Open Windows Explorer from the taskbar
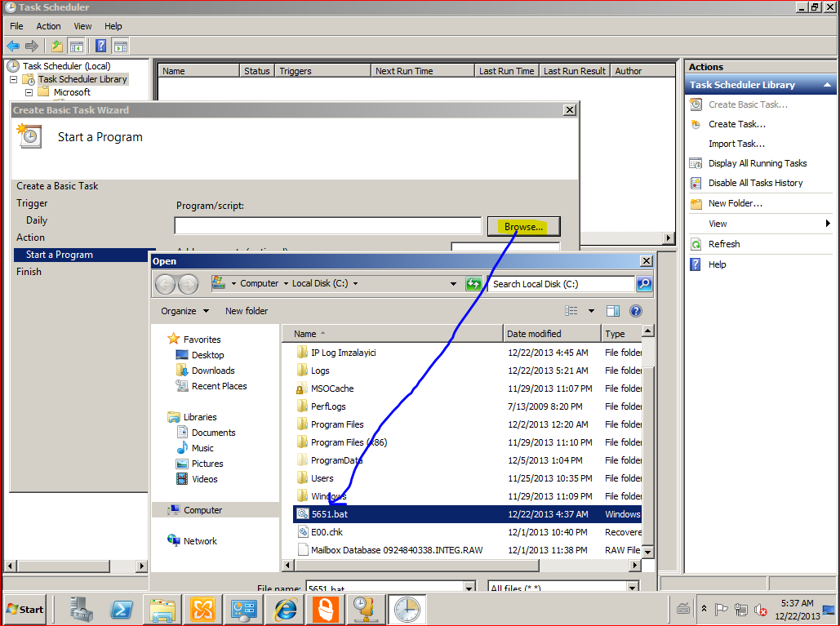 162,610
